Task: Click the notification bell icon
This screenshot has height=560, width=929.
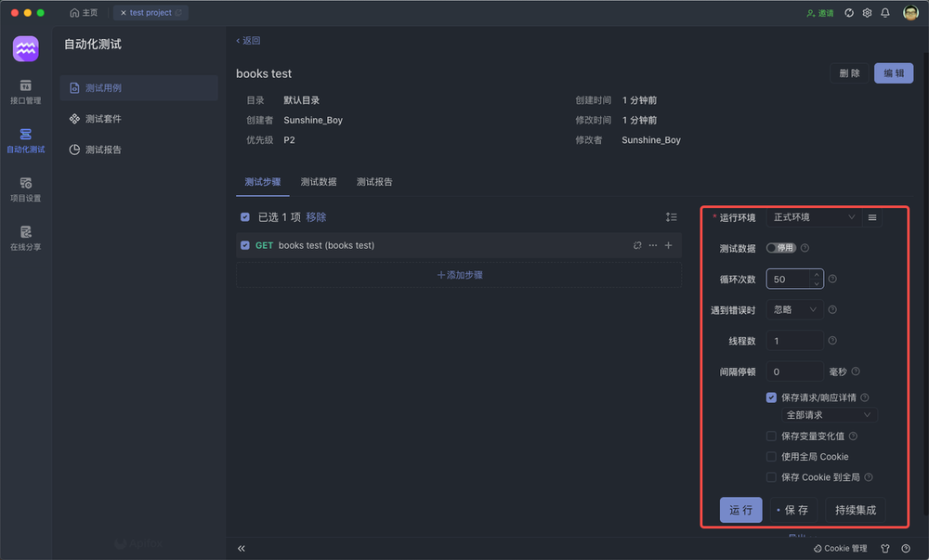Action: coord(884,13)
